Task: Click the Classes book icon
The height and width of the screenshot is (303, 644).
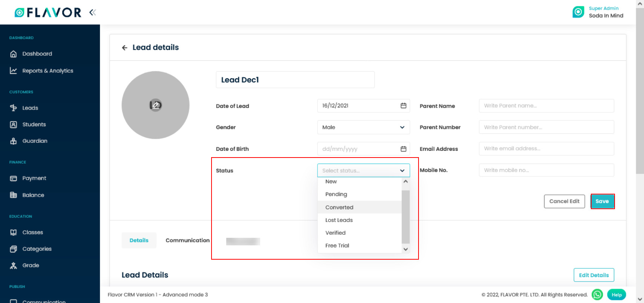Action: point(14,232)
